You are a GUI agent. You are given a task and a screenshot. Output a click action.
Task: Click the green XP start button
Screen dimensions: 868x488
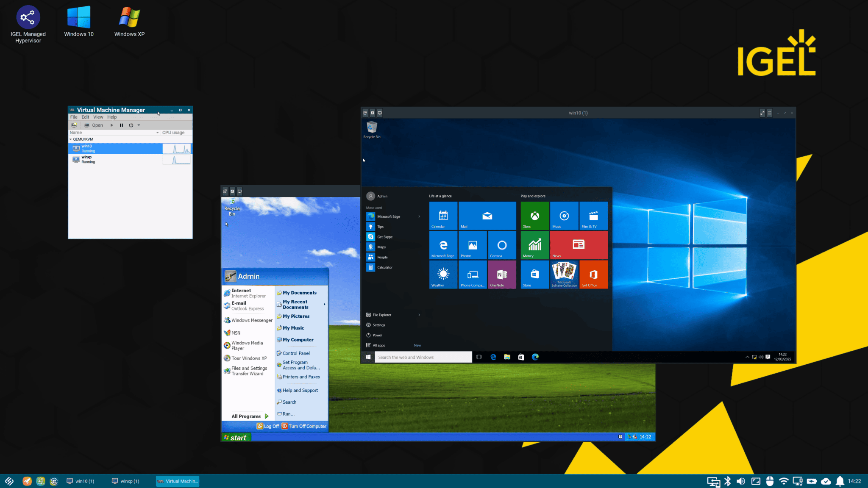click(x=236, y=438)
